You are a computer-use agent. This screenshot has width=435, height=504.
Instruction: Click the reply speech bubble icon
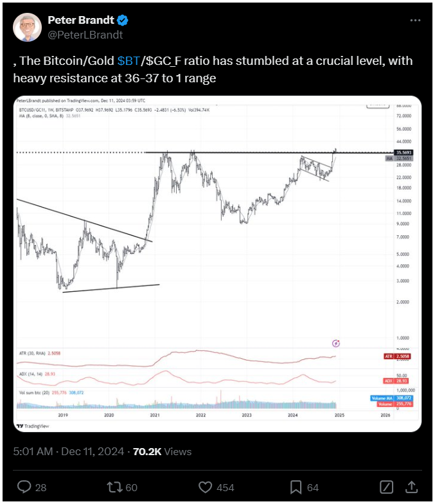[24, 487]
